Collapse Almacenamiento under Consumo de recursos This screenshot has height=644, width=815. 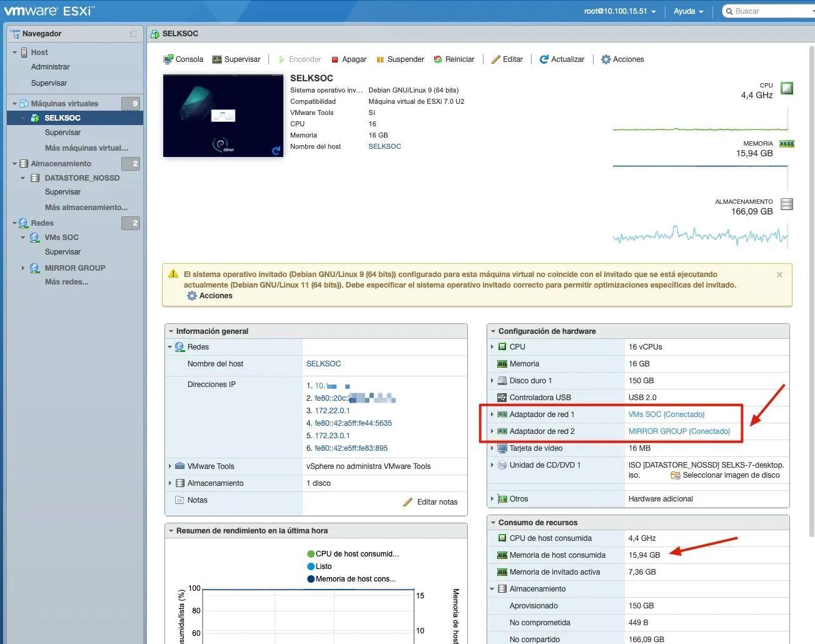[492, 589]
